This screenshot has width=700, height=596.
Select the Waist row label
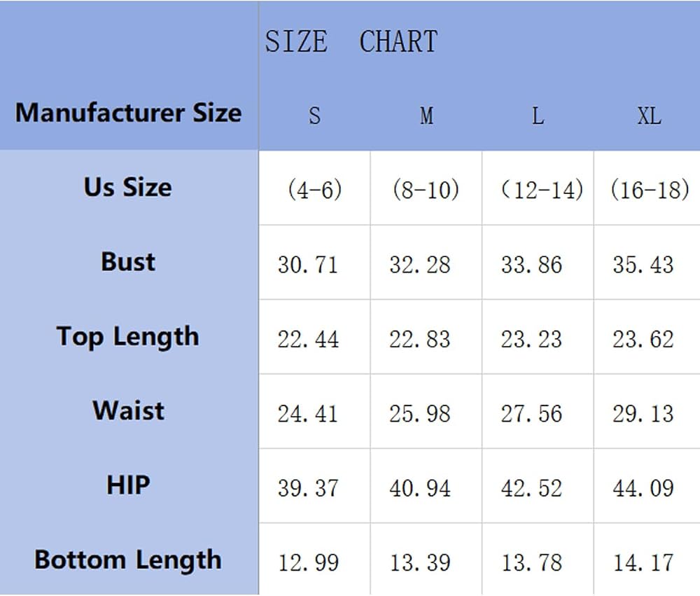click(129, 410)
